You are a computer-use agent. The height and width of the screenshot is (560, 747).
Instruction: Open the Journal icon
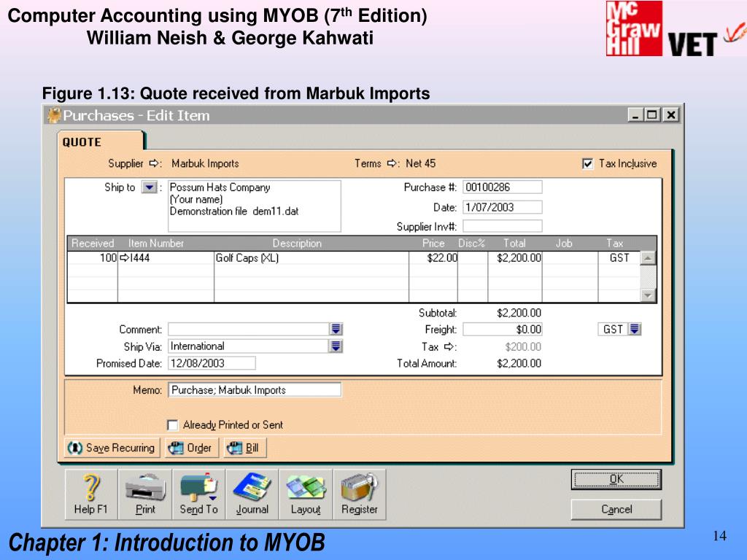[252, 494]
